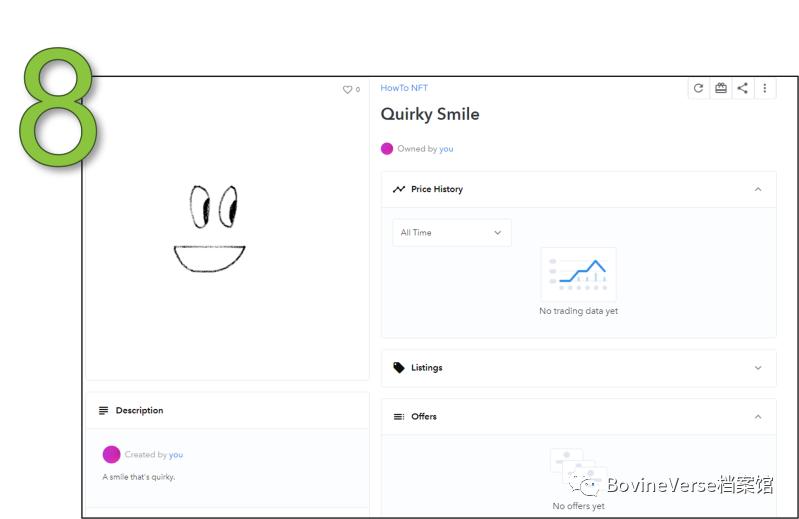The image size is (799, 519).
Task: Click the 'you' link beside Created by
Action: [176, 455]
